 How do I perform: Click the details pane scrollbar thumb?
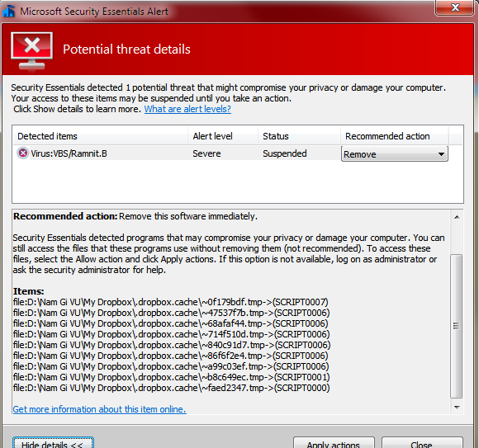(457, 326)
